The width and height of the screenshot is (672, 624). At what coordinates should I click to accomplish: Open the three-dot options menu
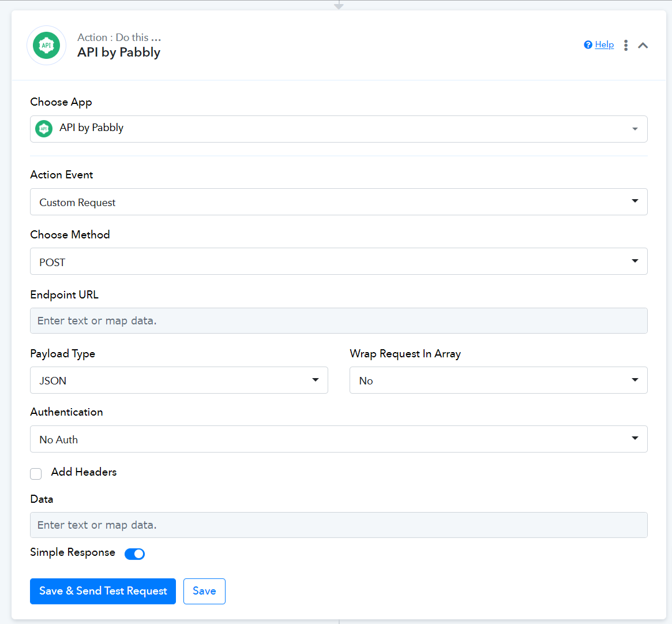pyautogui.click(x=626, y=45)
